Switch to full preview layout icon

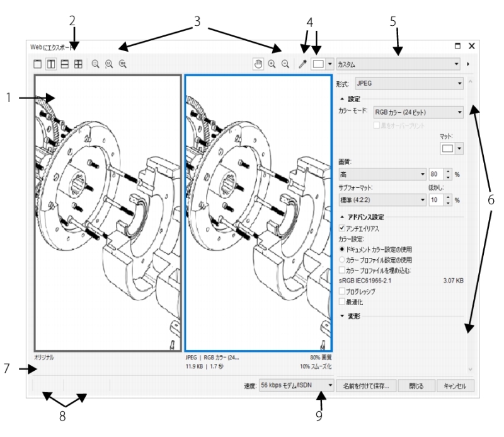tap(37, 64)
